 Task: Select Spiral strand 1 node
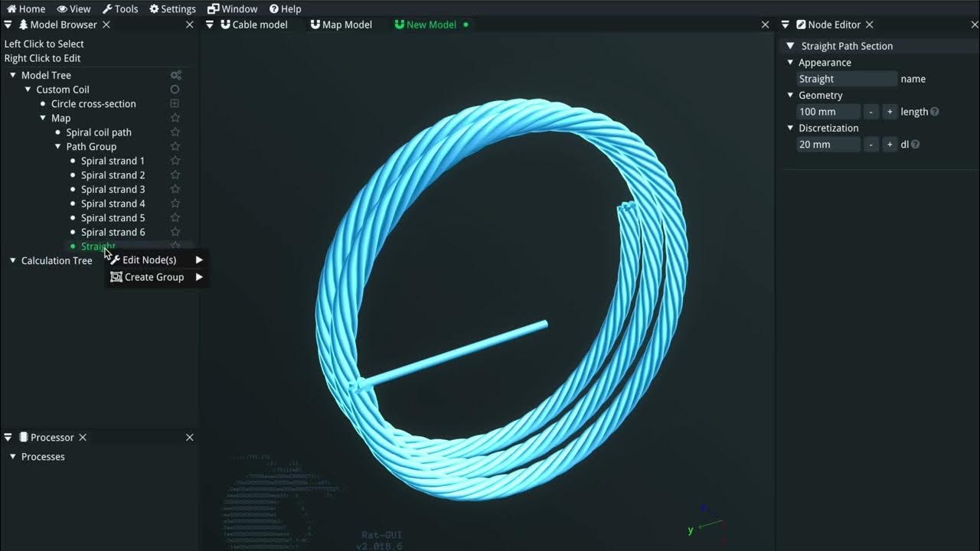[113, 161]
